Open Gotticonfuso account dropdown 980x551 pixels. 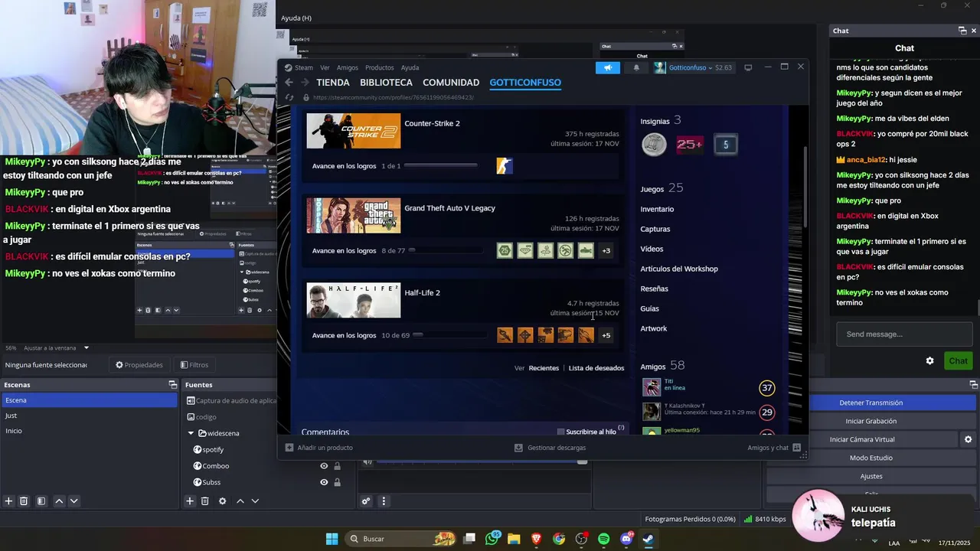[693, 67]
